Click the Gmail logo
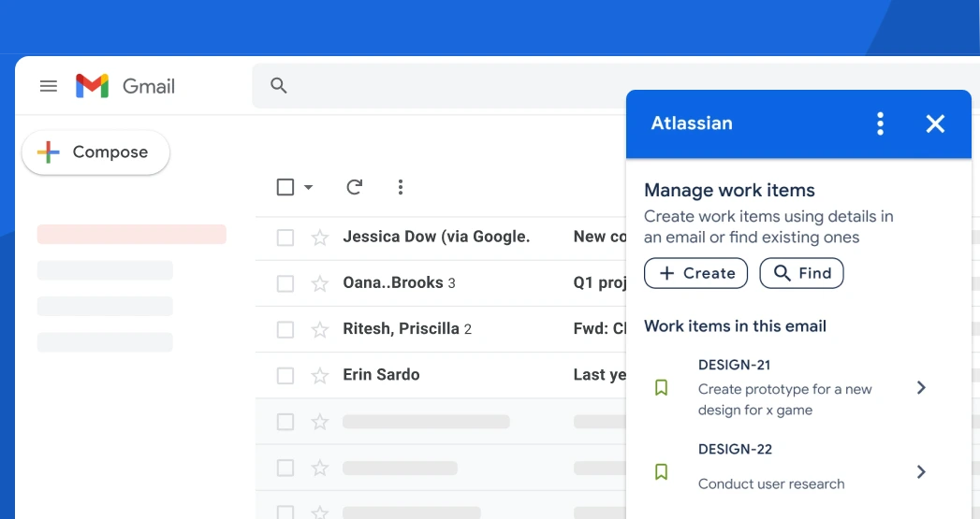This screenshot has height=519, width=980. click(93, 86)
